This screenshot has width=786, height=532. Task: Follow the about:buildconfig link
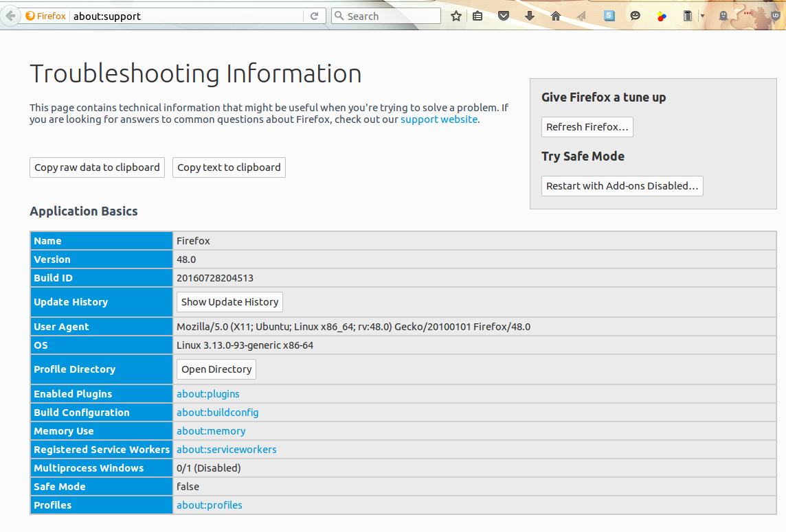pos(218,413)
